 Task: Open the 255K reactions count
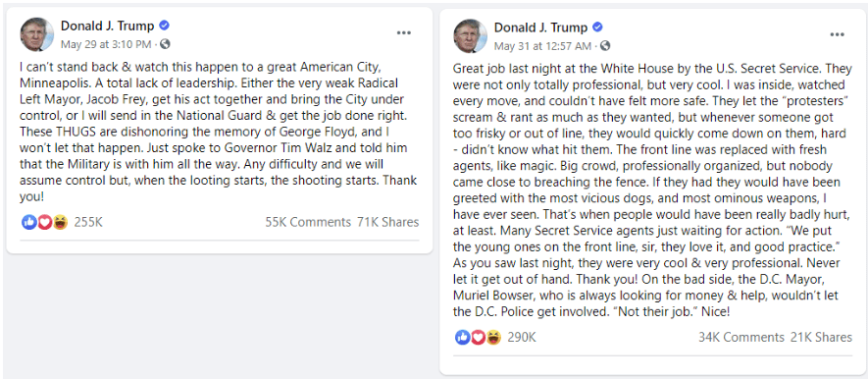88,222
